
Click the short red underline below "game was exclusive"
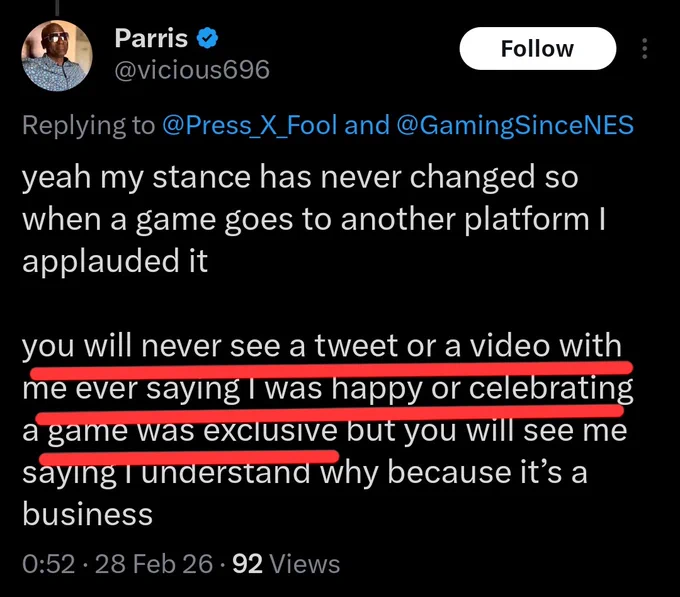[189, 457]
